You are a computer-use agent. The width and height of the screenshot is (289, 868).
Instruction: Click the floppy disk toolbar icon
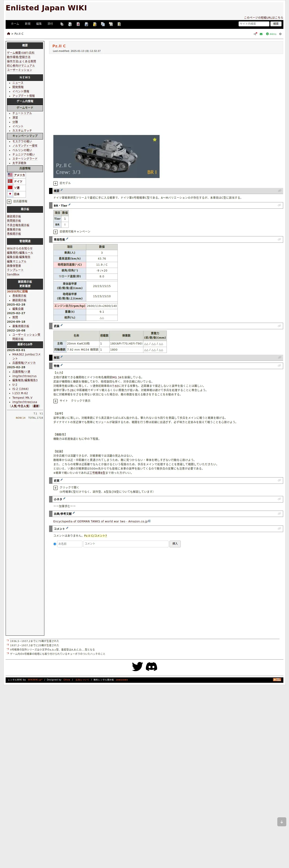point(86,24)
